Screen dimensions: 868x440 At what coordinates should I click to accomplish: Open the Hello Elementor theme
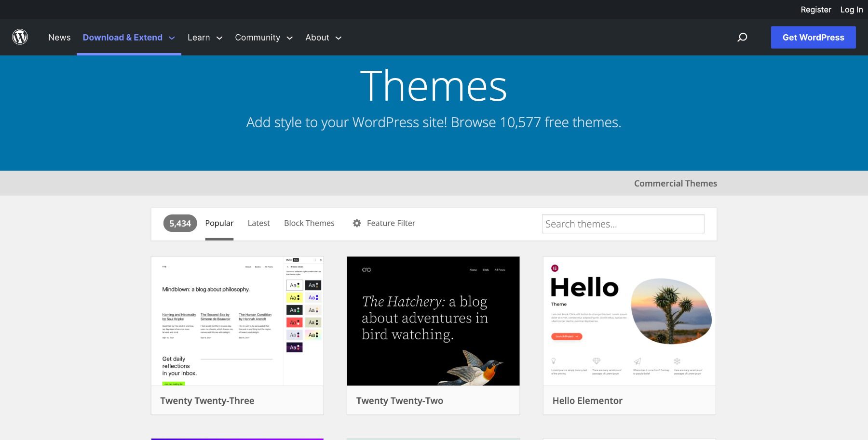[629, 321]
